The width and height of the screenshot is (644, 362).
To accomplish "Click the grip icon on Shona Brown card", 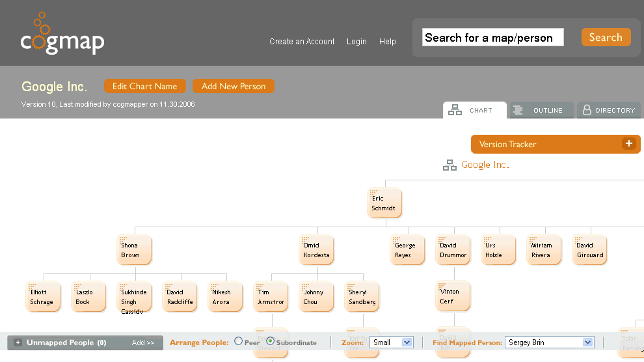I will point(123,240).
